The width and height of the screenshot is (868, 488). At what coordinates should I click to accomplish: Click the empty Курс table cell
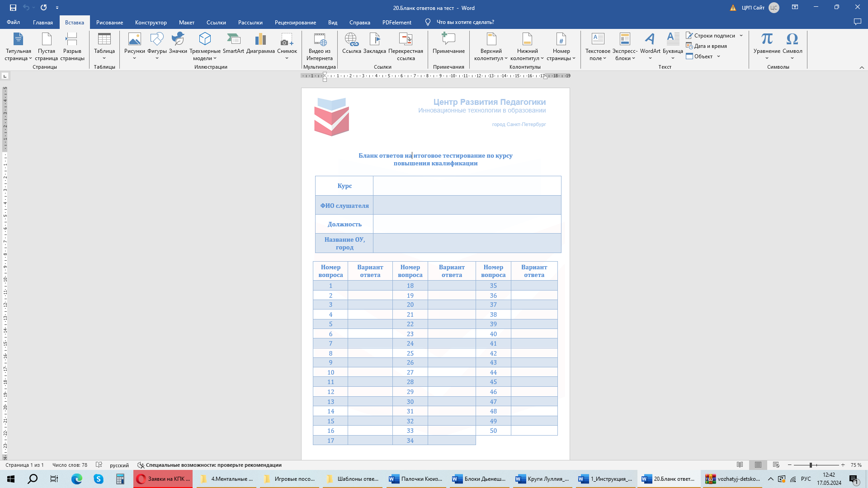point(467,186)
